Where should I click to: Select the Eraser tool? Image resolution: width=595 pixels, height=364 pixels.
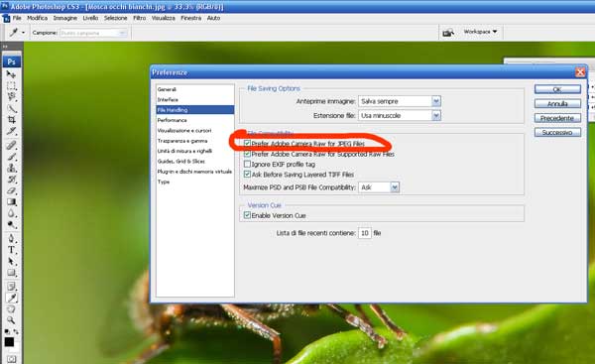(x=11, y=190)
